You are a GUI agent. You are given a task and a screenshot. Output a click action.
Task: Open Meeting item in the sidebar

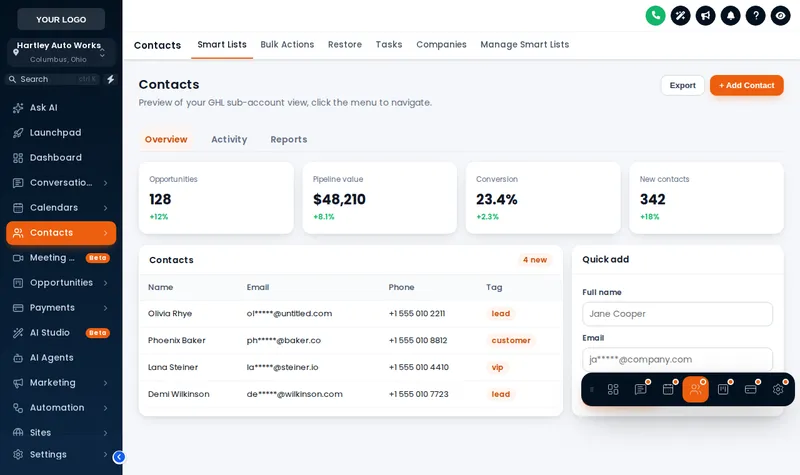[x=61, y=258]
